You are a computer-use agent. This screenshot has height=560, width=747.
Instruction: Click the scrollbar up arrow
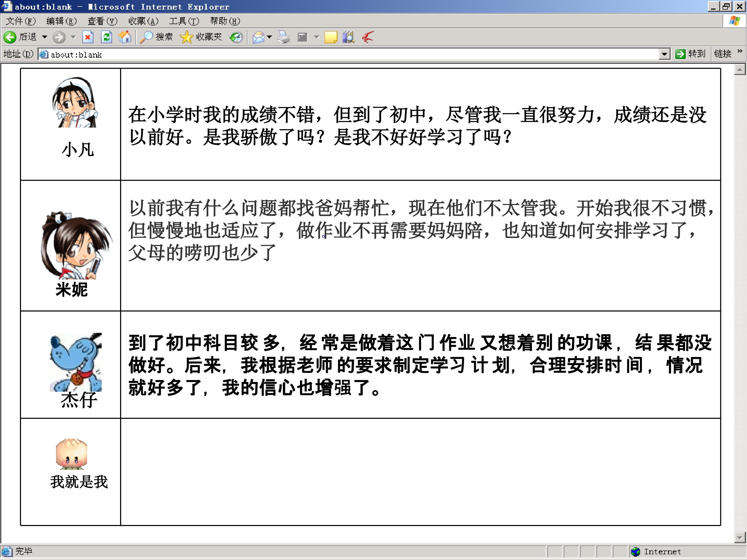[x=739, y=70]
